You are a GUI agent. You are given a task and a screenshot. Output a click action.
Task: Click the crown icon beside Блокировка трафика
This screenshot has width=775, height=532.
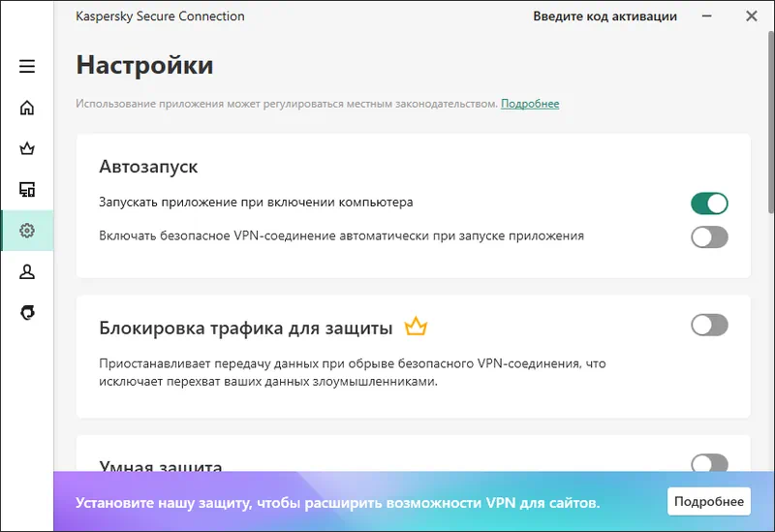point(416,327)
